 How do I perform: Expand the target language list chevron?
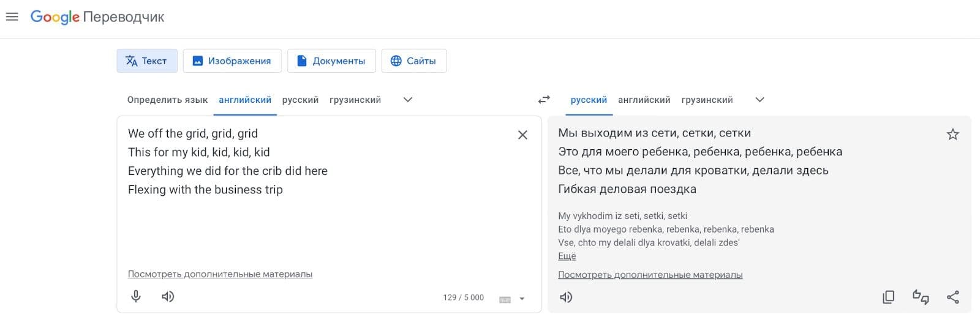click(x=759, y=100)
